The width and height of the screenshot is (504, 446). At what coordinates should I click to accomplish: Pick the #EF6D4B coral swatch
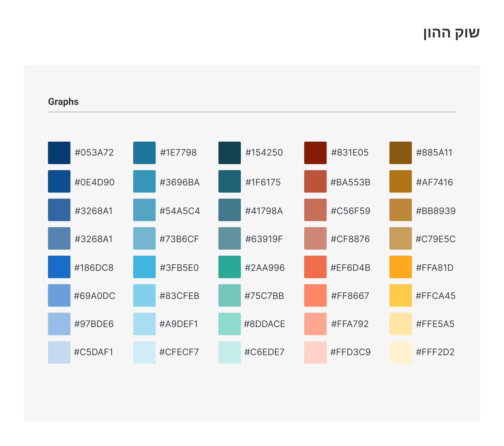[x=315, y=267]
